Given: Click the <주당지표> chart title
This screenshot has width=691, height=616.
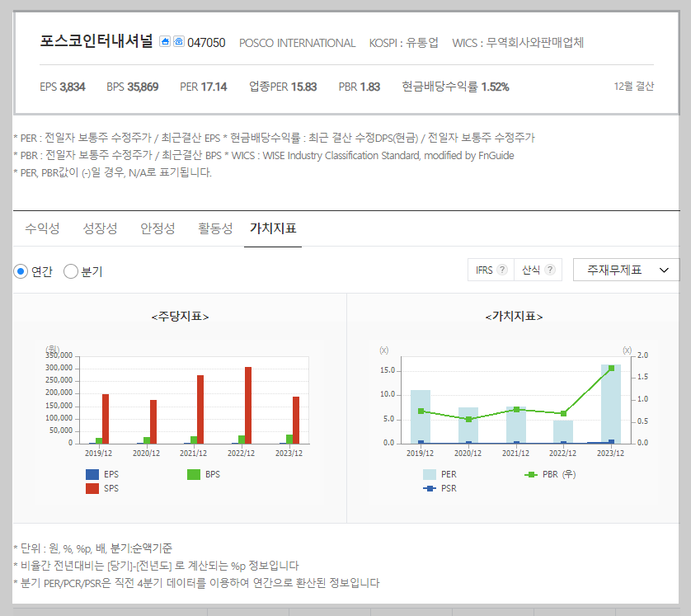Looking at the screenshot, I should coord(180,317).
